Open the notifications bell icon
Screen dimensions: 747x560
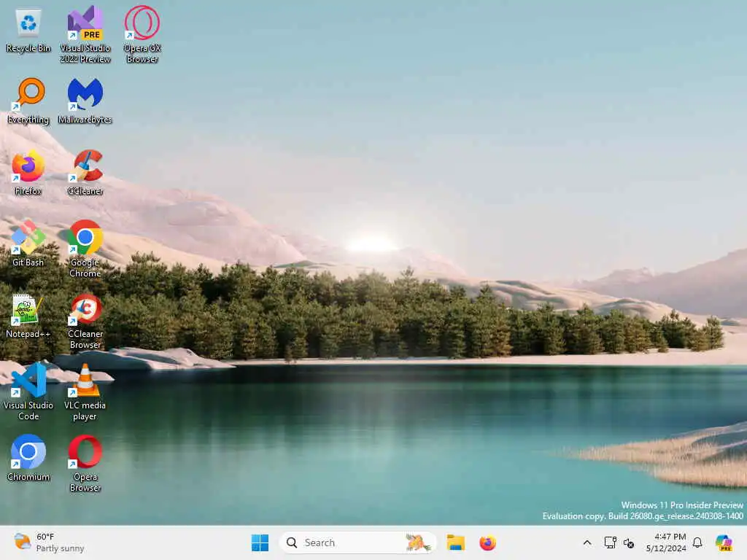pyautogui.click(x=697, y=542)
